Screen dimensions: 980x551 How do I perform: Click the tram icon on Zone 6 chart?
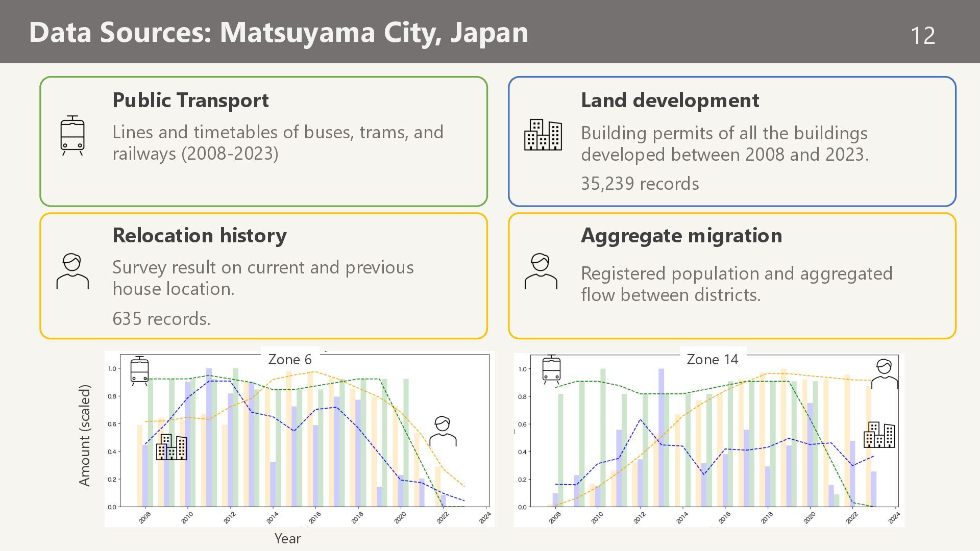(x=139, y=370)
